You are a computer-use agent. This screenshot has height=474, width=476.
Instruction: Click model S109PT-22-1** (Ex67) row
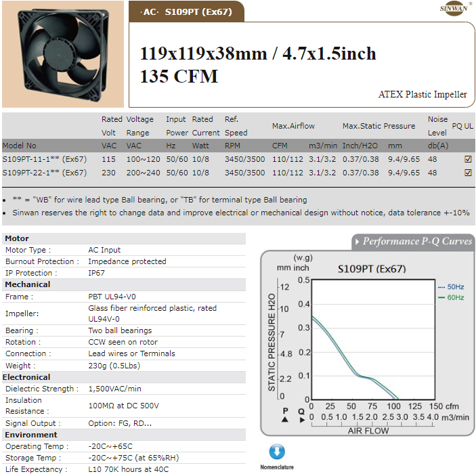tap(45, 173)
